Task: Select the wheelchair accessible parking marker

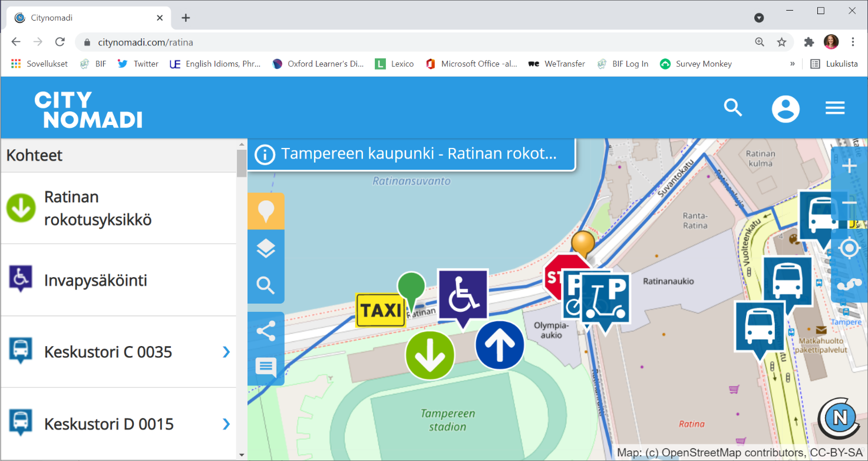Action: (x=463, y=296)
